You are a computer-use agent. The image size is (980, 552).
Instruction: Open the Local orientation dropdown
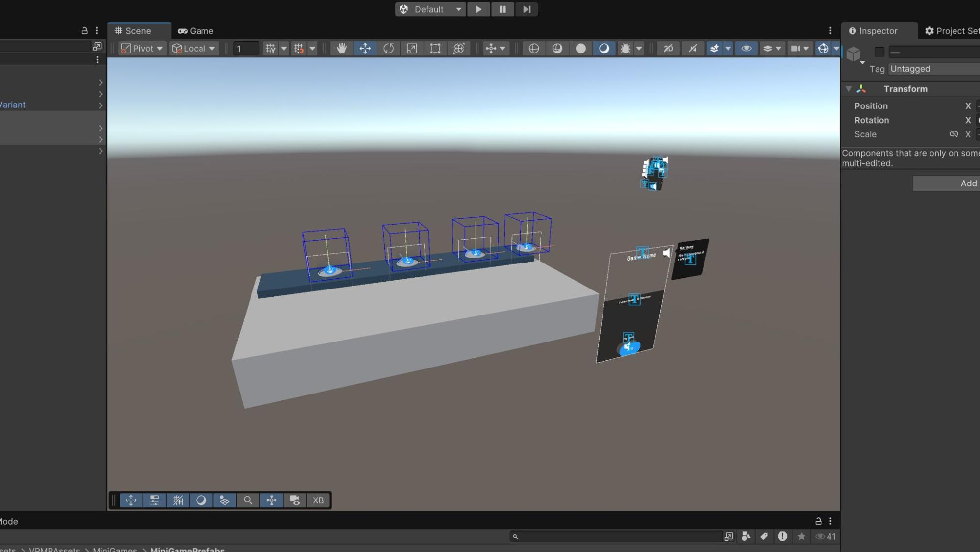click(194, 48)
